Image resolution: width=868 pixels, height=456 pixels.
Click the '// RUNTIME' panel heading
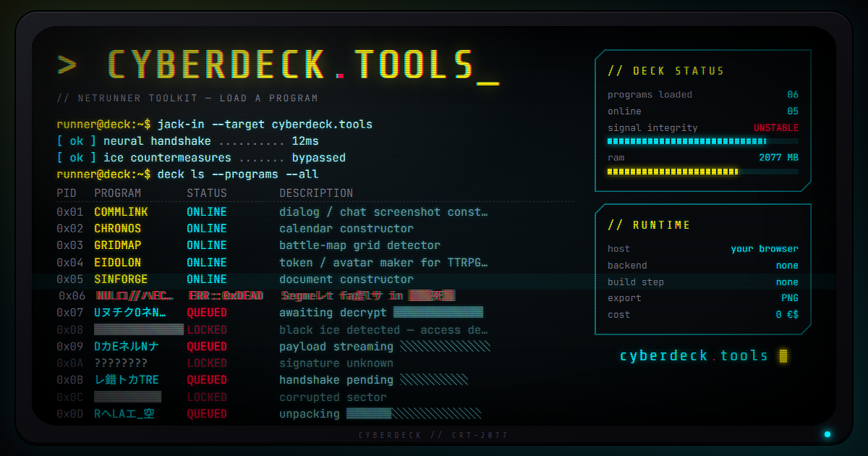(x=649, y=225)
